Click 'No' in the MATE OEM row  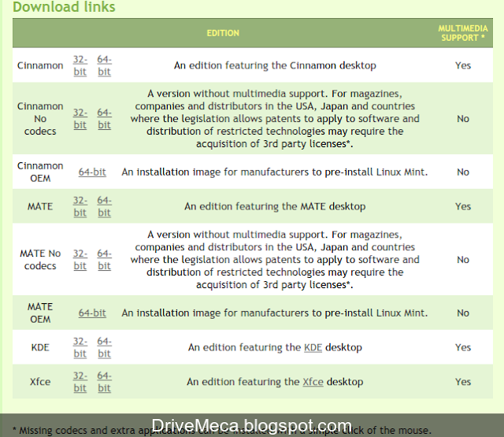463,313
